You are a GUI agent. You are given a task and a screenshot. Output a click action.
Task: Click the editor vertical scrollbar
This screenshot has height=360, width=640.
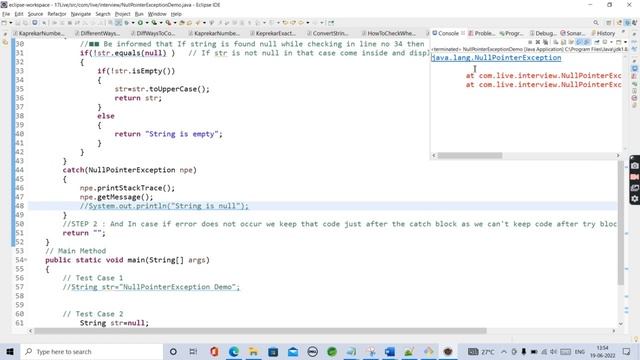coord(621,223)
